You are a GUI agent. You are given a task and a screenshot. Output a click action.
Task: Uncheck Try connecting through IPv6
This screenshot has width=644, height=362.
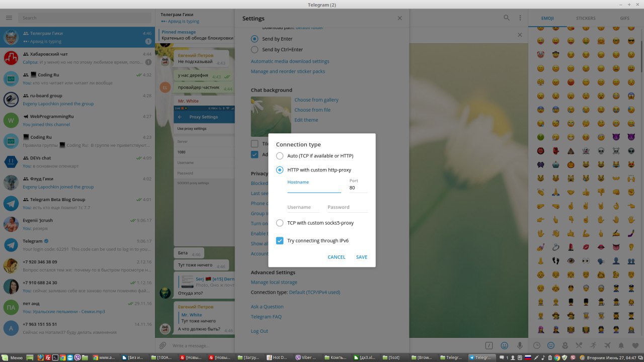(312, 241)
